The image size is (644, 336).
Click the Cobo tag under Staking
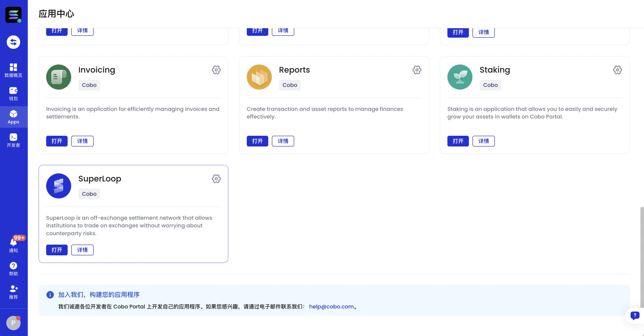click(490, 85)
